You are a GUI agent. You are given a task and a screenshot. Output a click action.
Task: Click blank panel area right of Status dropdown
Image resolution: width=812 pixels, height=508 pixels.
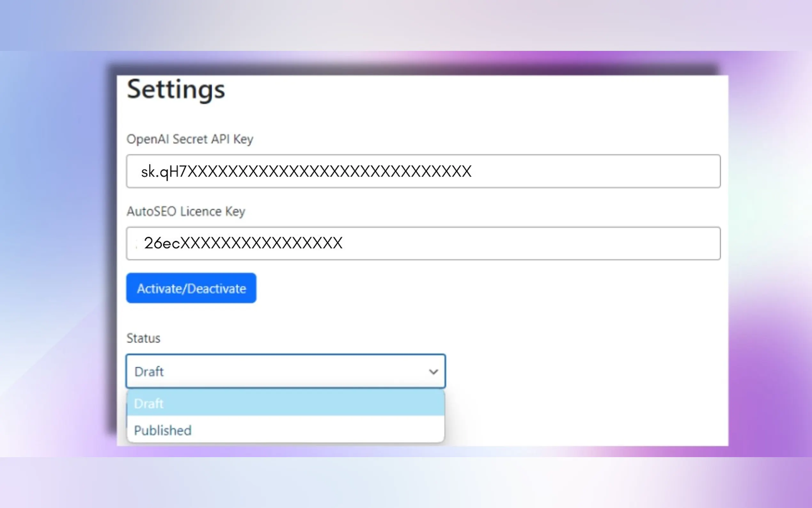[x=588, y=371]
